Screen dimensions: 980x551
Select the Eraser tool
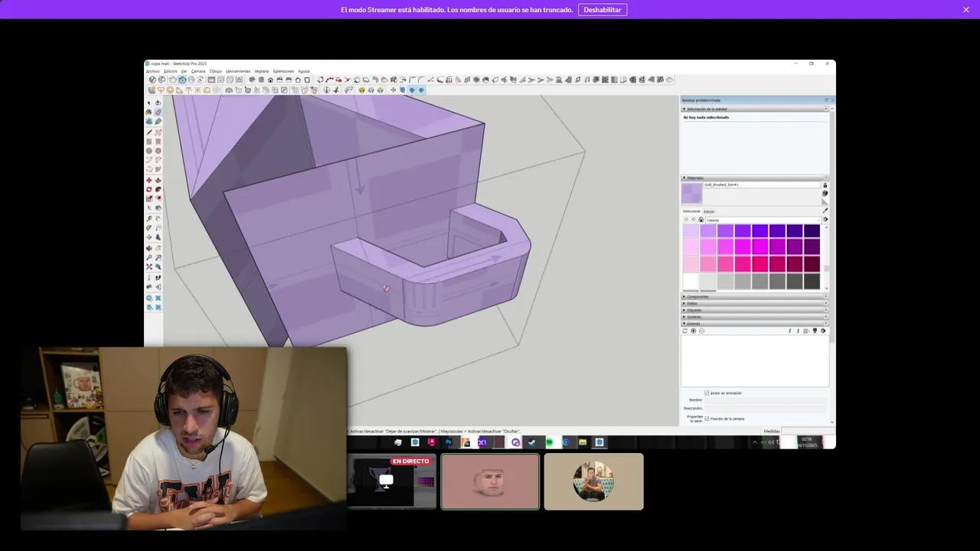158,112
